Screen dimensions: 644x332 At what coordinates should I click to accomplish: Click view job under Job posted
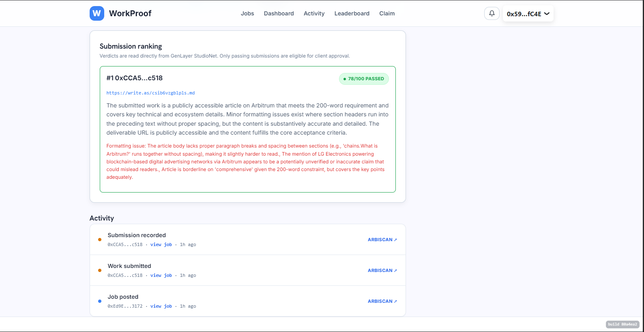point(161,306)
